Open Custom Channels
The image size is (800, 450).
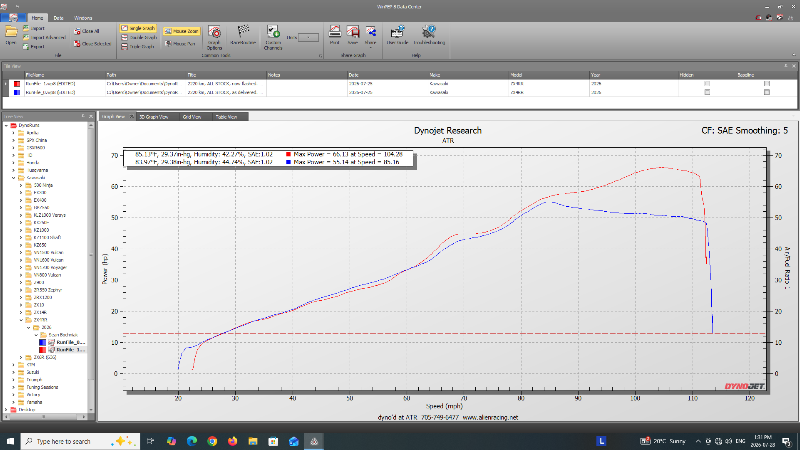pyautogui.click(x=273, y=38)
